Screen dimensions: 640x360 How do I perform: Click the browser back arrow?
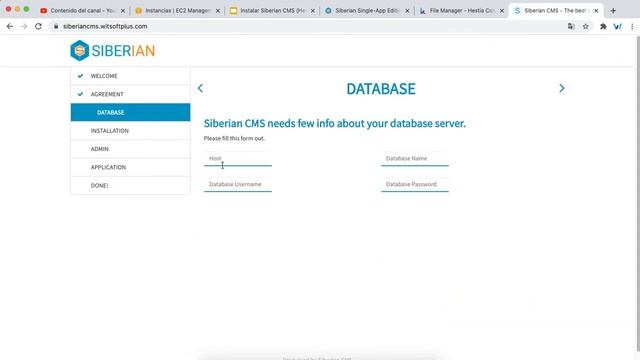point(10,26)
